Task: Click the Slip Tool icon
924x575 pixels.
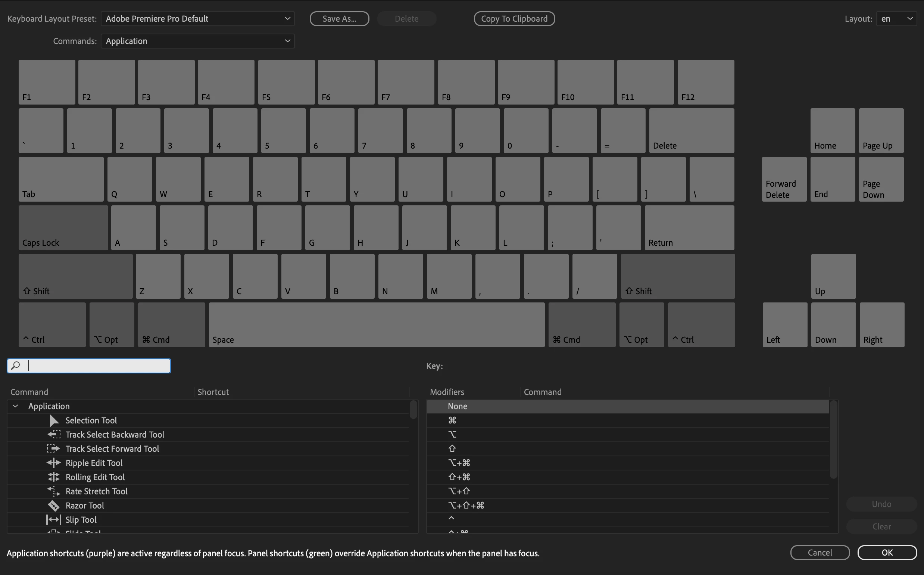Action: pyautogui.click(x=54, y=519)
